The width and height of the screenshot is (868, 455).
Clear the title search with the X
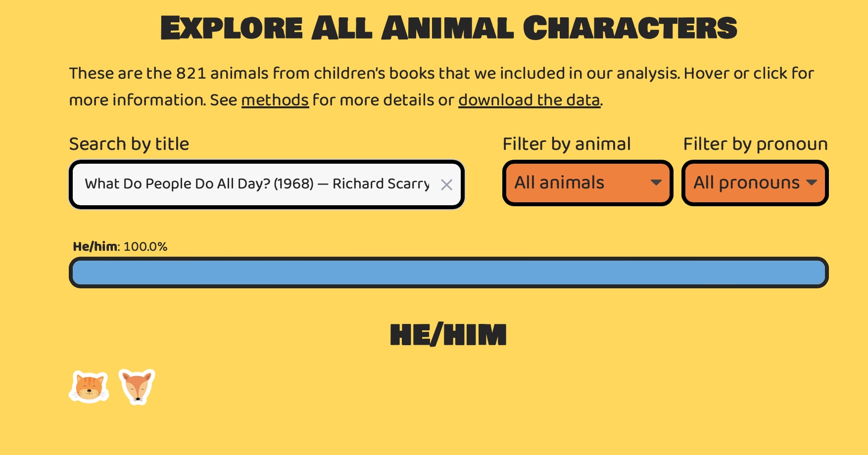(446, 185)
